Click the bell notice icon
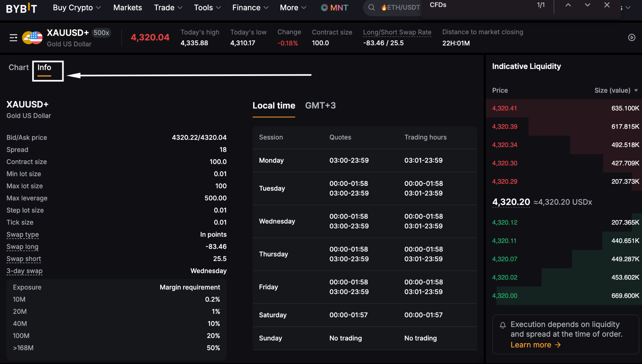642x364 pixels. point(503,325)
